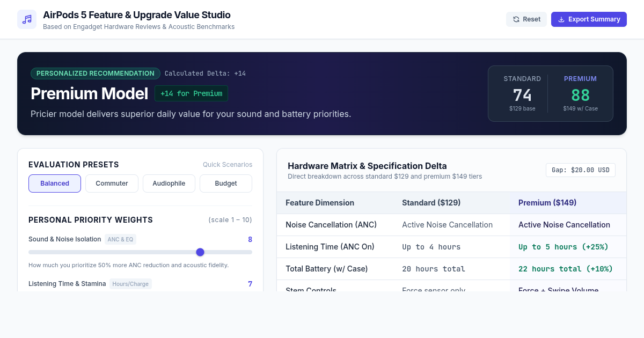The image size is (644, 338).
Task: Choose the Commuter preset
Action: tap(112, 183)
